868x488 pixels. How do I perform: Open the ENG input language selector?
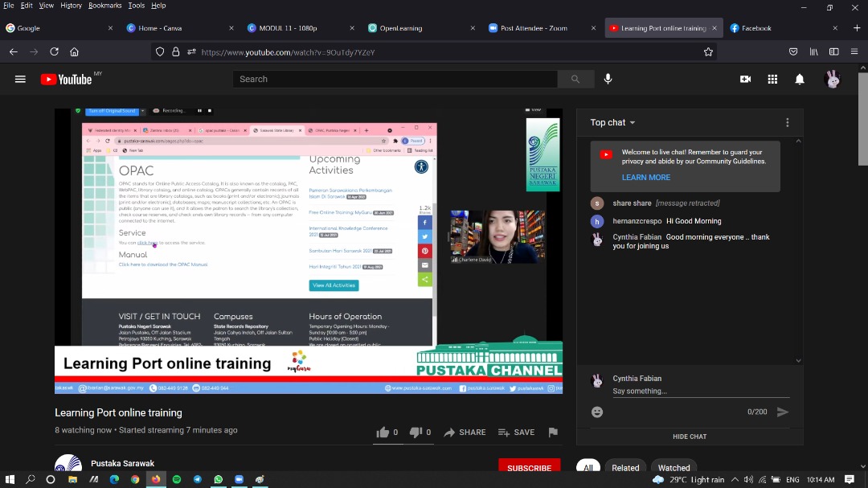pyautogui.click(x=792, y=480)
